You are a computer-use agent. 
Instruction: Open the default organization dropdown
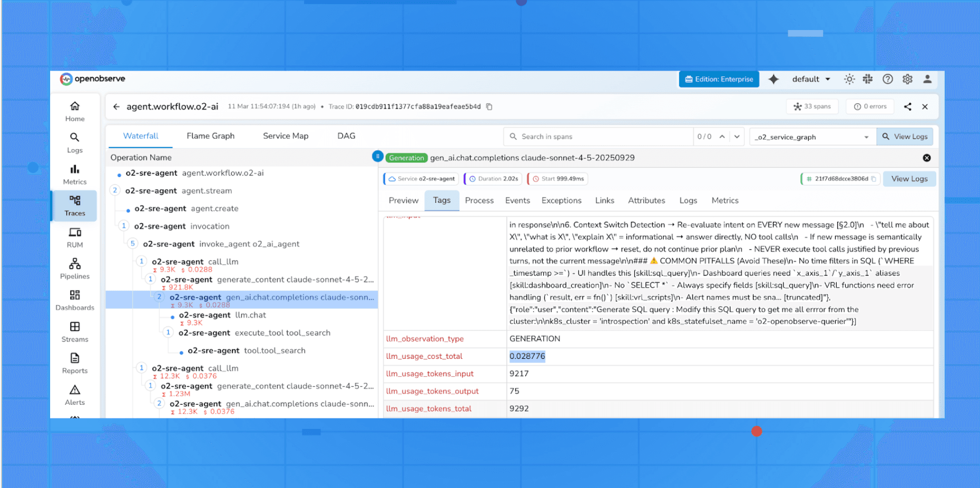click(810, 79)
